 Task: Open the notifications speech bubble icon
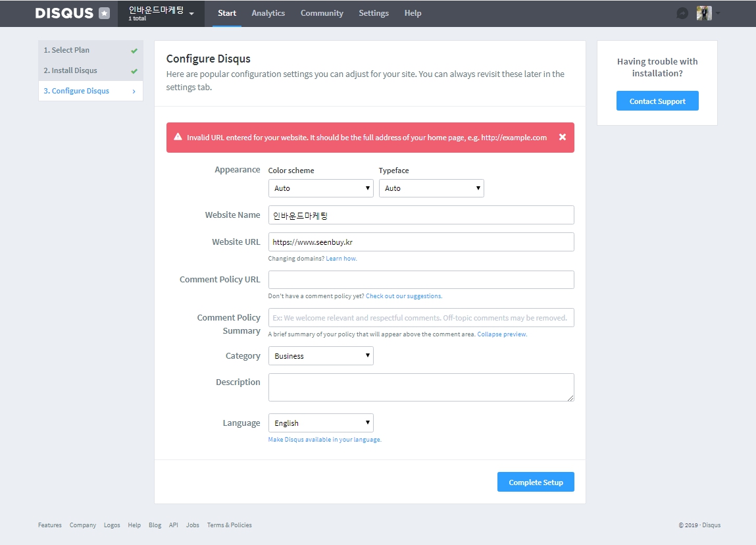tap(682, 13)
